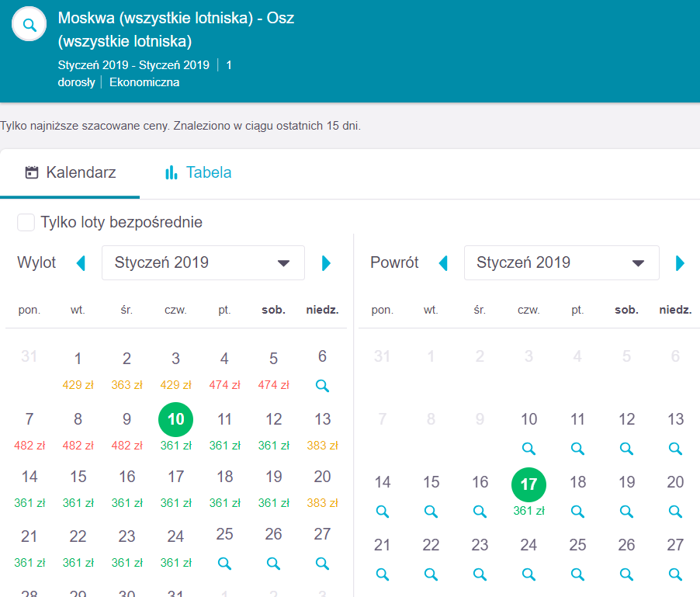
Task: Search prices for return on January 10
Action: tap(528, 448)
